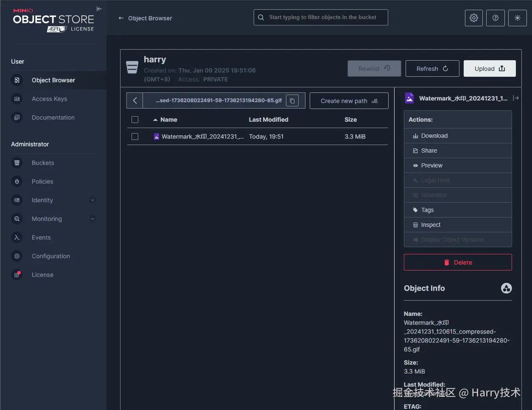Expand the Monitoring menu chevron

[x=92, y=219]
